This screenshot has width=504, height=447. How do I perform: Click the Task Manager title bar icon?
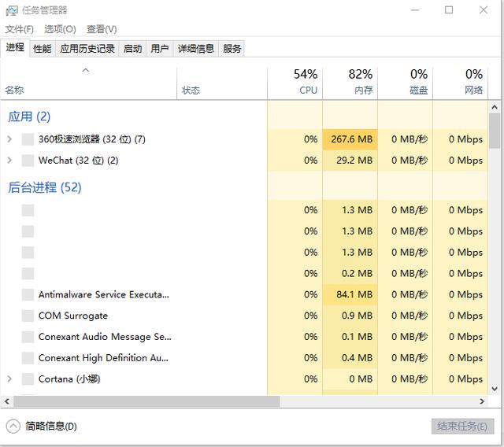tap(12, 10)
